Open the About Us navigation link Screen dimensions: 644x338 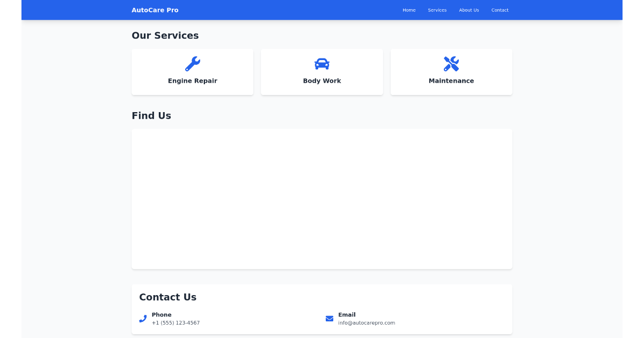(x=469, y=10)
